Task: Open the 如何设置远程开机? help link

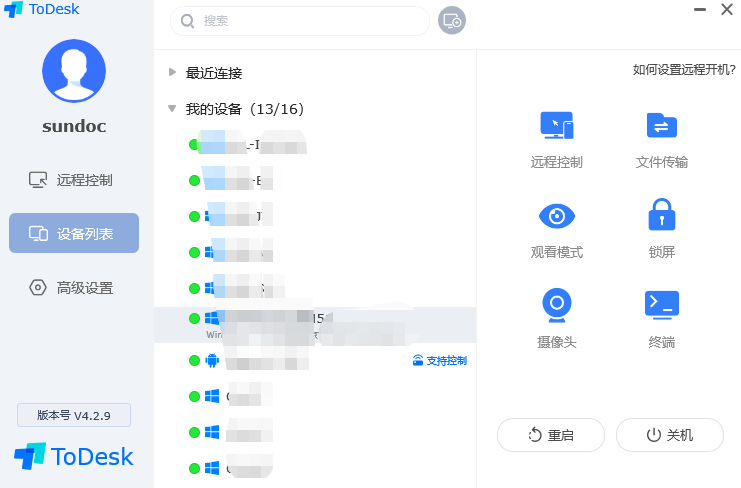Action: 684,70
